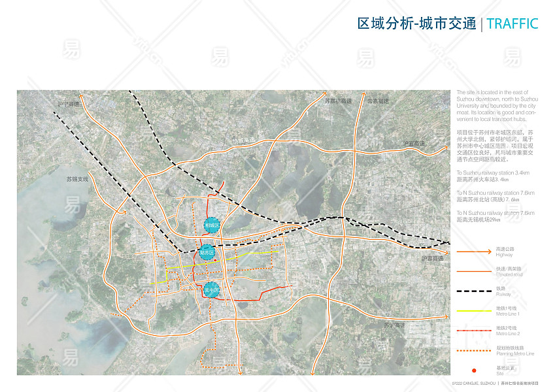Click the red Metro Line 2 sample
Image resolution: width=555 pixels, height=392 pixels.
pyautogui.click(x=474, y=331)
